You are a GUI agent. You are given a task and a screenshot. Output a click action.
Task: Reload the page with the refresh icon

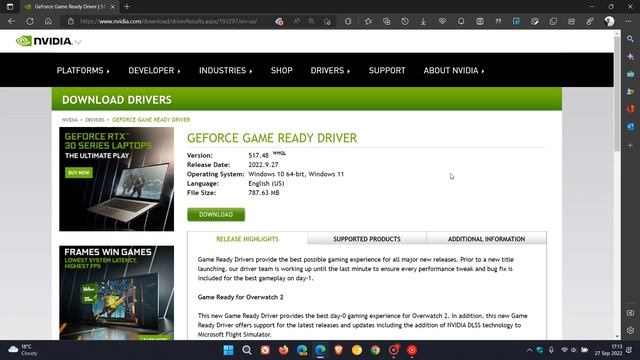coord(30,21)
